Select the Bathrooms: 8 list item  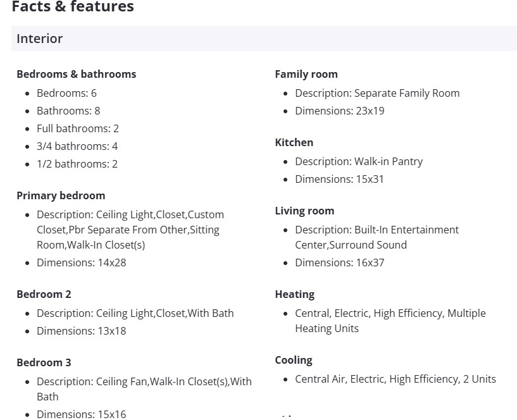tap(68, 111)
